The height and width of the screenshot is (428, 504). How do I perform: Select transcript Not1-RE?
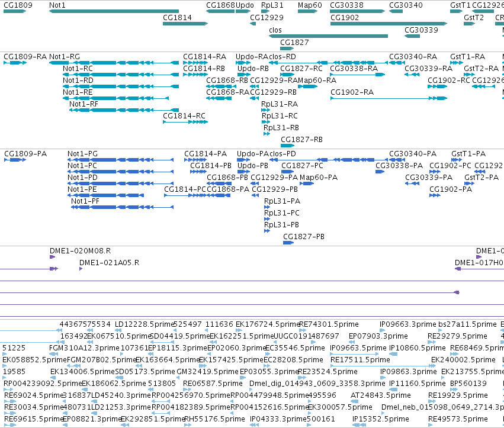[x=115, y=98]
